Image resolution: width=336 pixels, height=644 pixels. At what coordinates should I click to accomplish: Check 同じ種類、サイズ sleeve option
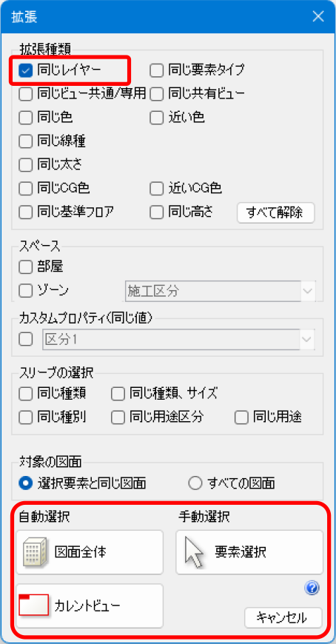[x=118, y=395]
